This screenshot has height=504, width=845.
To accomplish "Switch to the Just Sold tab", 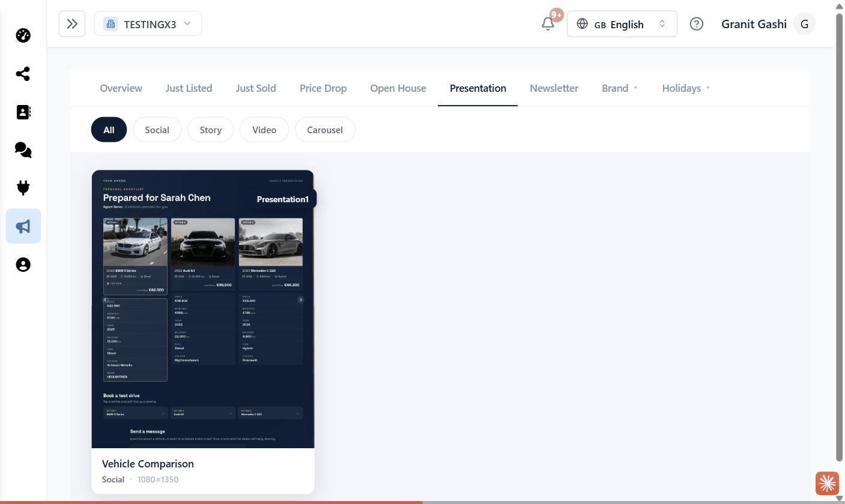I will pyautogui.click(x=256, y=88).
